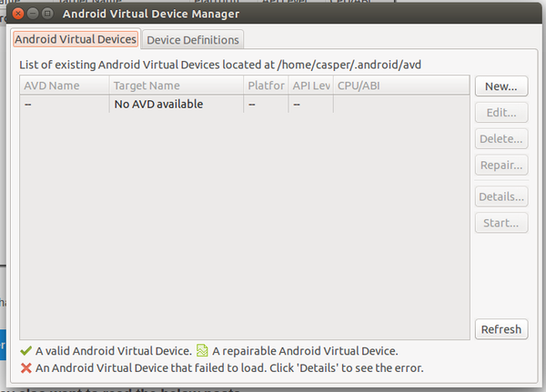Close the Android Virtual Device Manager window
This screenshot has height=392, width=546.
click(18, 14)
